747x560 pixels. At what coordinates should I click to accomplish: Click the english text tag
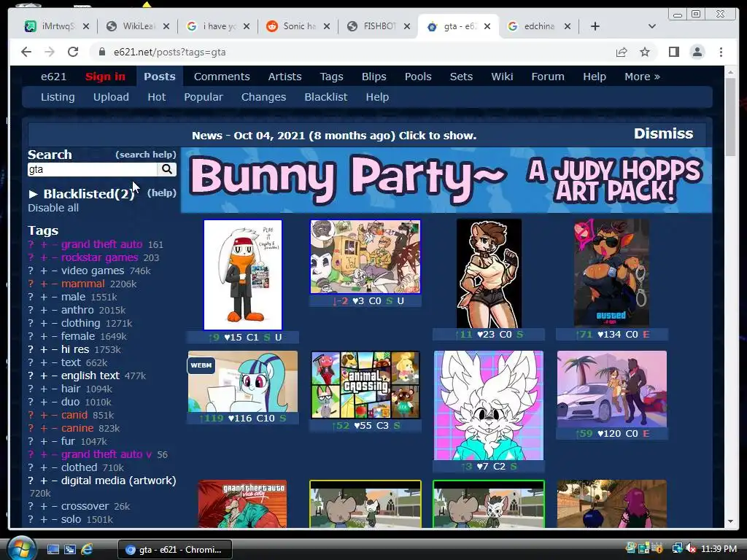90,376
